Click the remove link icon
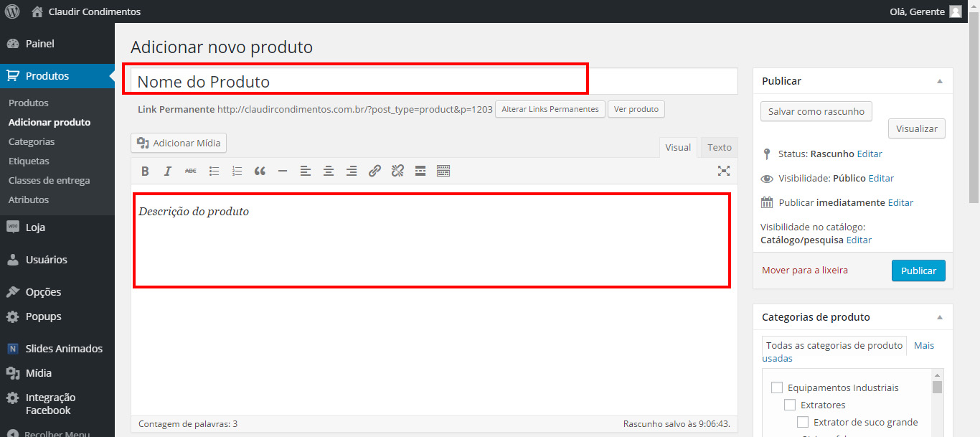Viewport: 980px width, 437px height. click(397, 171)
